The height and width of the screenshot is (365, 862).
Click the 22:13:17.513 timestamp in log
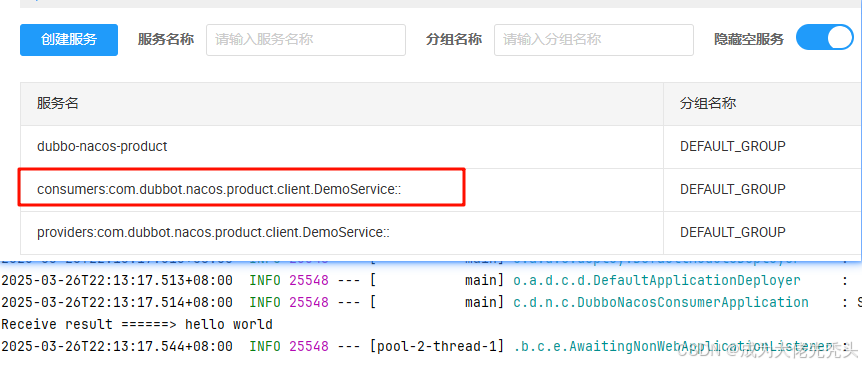pos(117,280)
